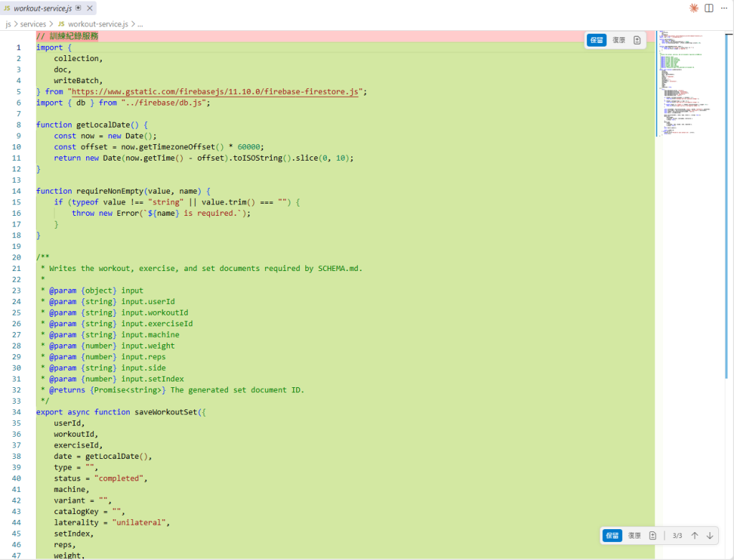This screenshot has width=734, height=560.
Task: Open the services breadcrumb segment
Action: click(x=33, y=24)
